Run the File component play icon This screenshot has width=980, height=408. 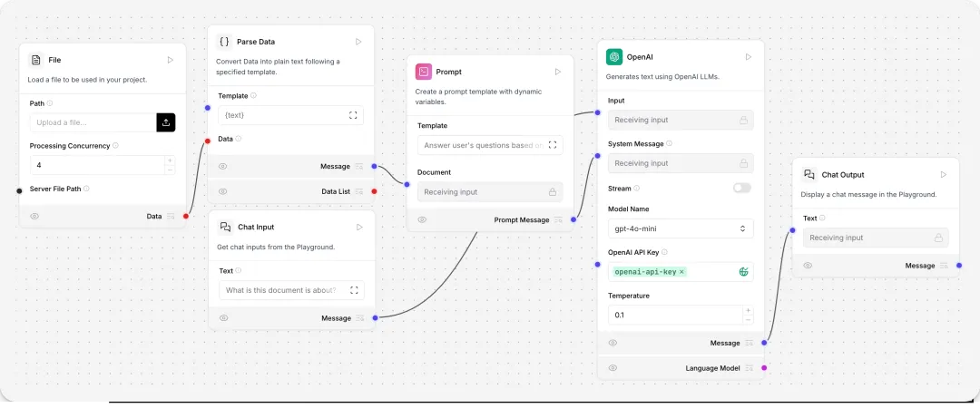[170, 60]
